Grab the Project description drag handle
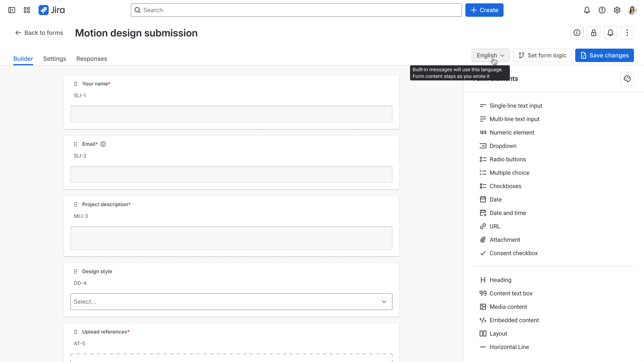644x362 pixels. (x=75, y=204)
